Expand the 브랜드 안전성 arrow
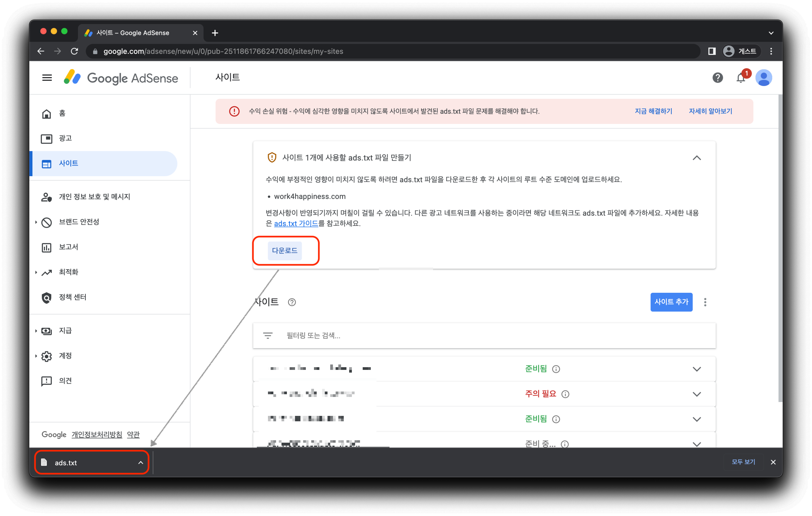 [x=36, y=222]
